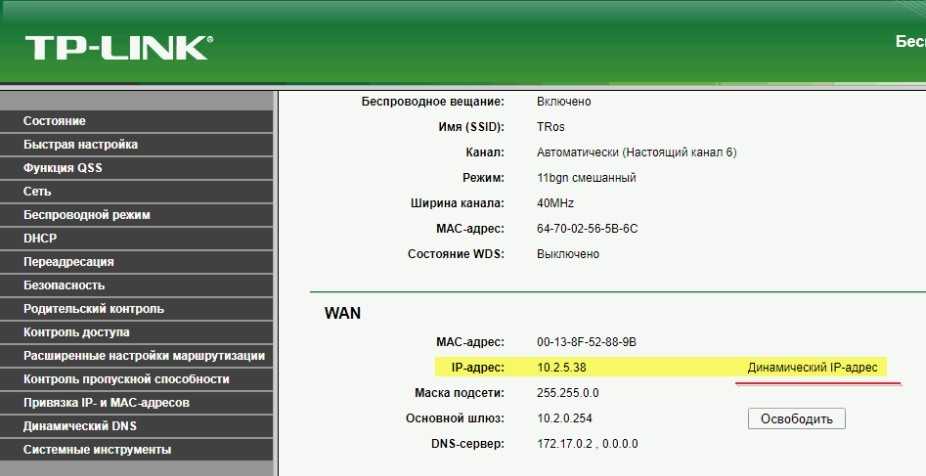Click the sidebar vertical scrollbar

[276, 280]
